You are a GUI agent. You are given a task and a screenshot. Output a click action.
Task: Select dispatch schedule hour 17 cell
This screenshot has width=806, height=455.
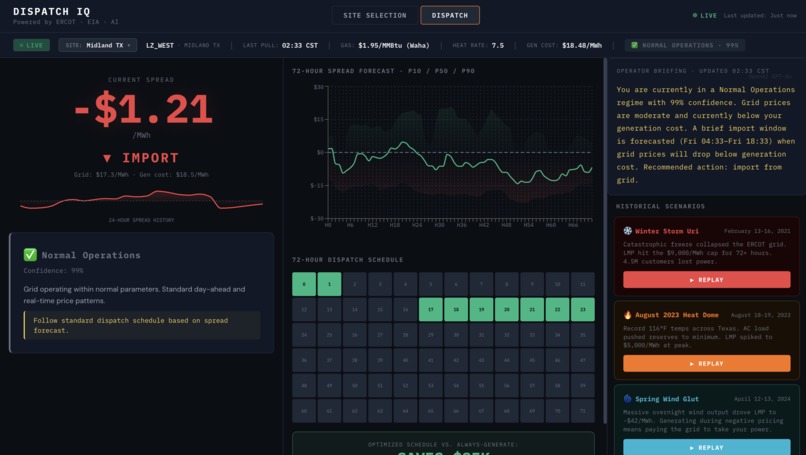[x=431, y=310]
